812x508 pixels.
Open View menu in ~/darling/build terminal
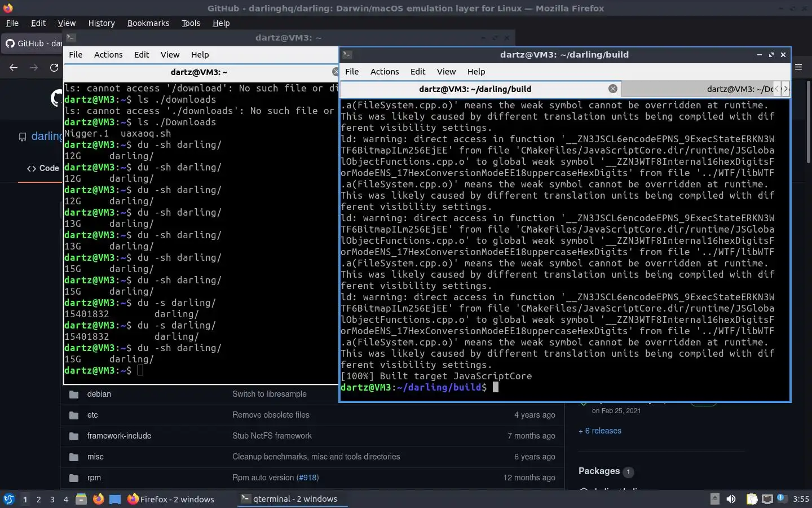point(446,72)
